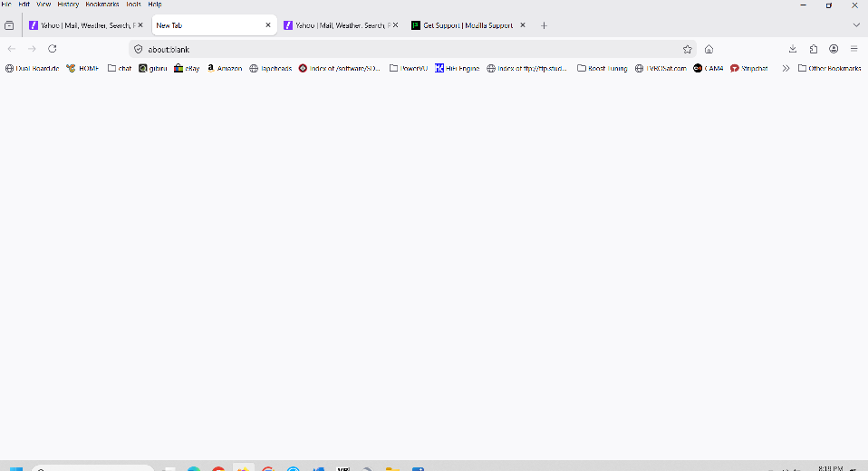
Task: Open the Downloads panel
Action: pos(793,49)
